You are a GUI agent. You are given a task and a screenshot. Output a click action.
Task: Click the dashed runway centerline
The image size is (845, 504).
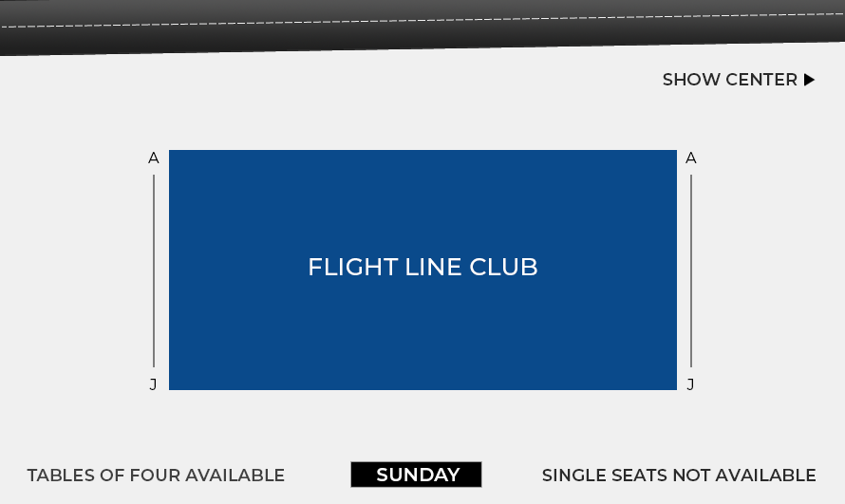(422, 20)
